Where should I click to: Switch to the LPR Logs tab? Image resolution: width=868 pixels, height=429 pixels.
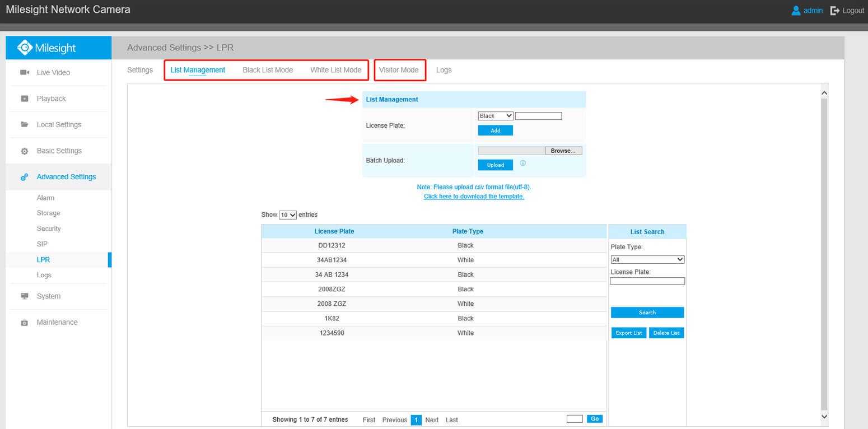pyautogui.click(x=444, y=70)
